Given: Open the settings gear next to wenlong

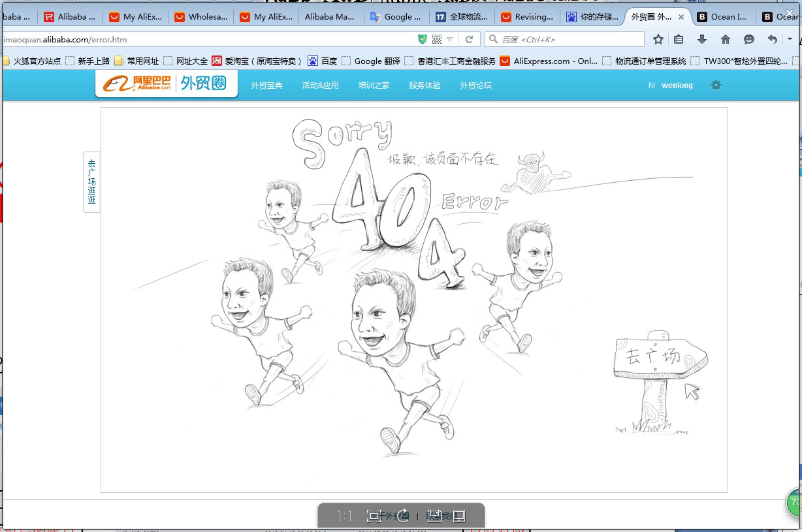Looking at the screenshot, I should (716, 86).
